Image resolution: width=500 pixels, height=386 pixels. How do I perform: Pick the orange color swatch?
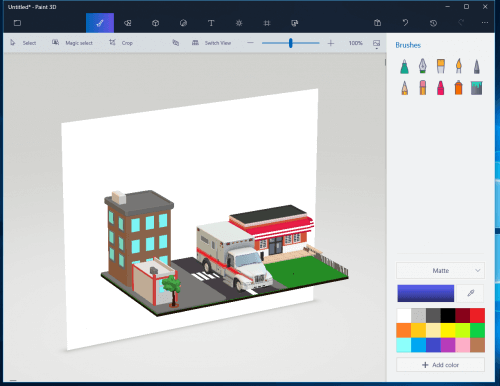pos(404,330)
